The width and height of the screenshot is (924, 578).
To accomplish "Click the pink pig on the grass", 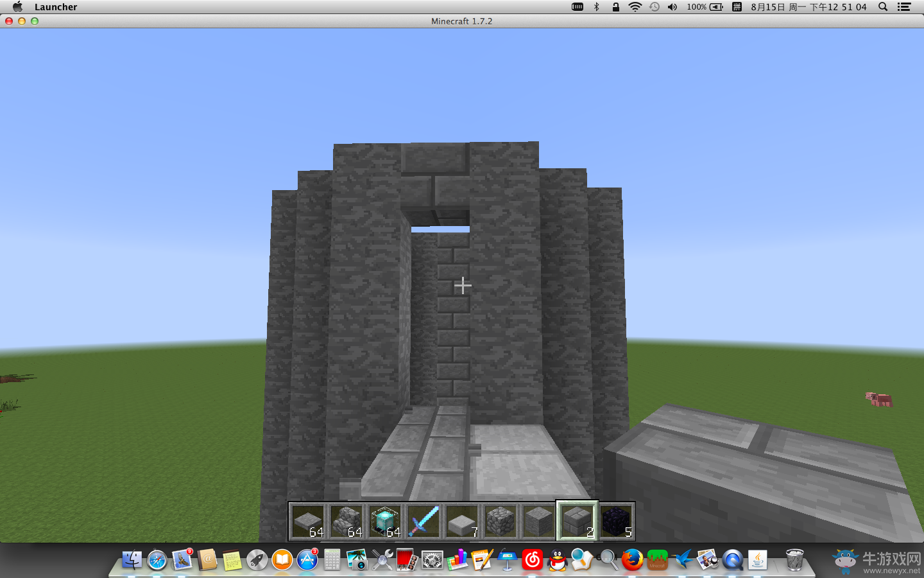I will click(878, 399).
